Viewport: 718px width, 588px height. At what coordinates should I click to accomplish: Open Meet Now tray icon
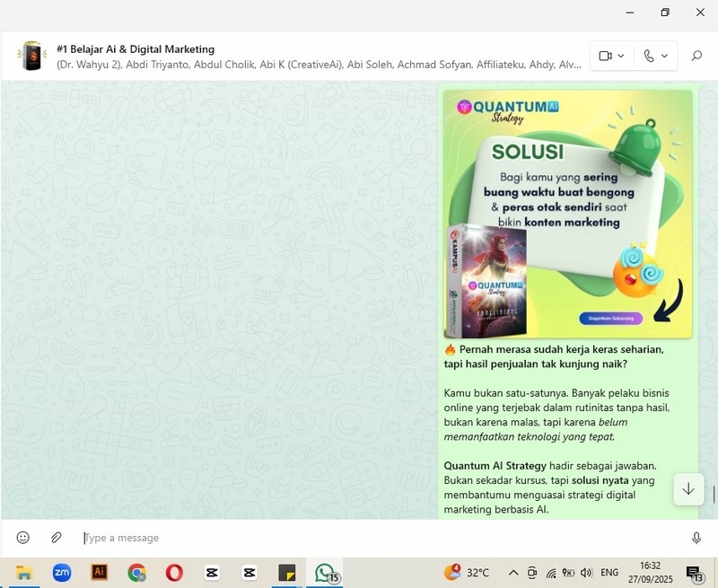coord(532,573)
